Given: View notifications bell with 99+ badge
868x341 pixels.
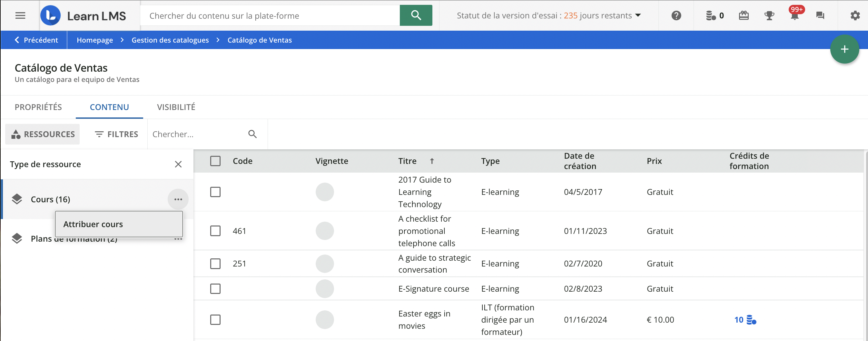Looking at the screenshot, I should 794,15.
